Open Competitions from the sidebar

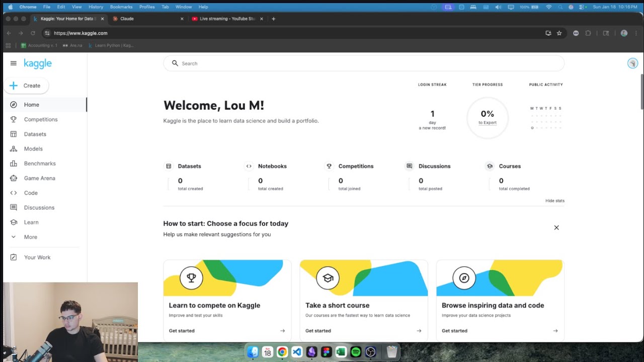[45, 120]
